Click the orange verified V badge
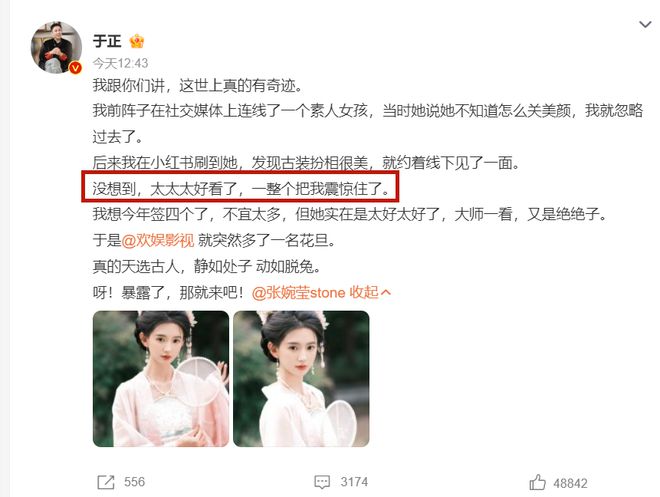 pyautogui.click(x=75, y=67)
